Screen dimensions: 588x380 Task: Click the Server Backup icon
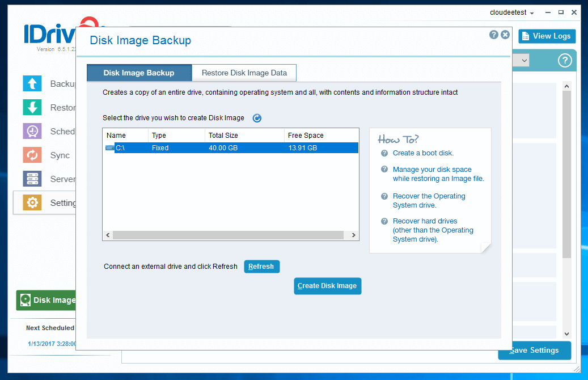pyautogui.click(x=32, y=179)
